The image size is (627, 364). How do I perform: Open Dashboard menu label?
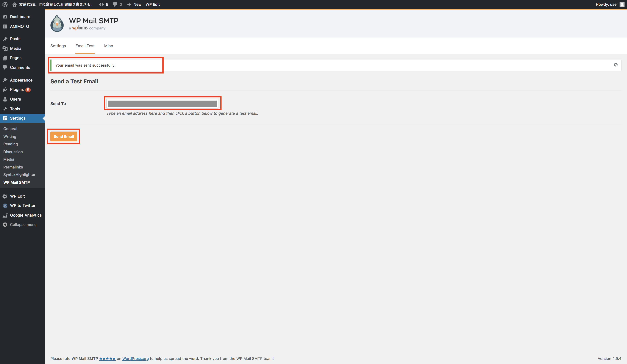pyautogui.click(x=20, y=17)
